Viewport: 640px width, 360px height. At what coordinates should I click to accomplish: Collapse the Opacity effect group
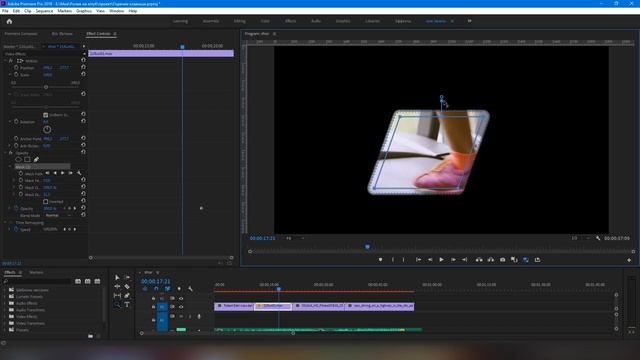click(x=6, y=153)
